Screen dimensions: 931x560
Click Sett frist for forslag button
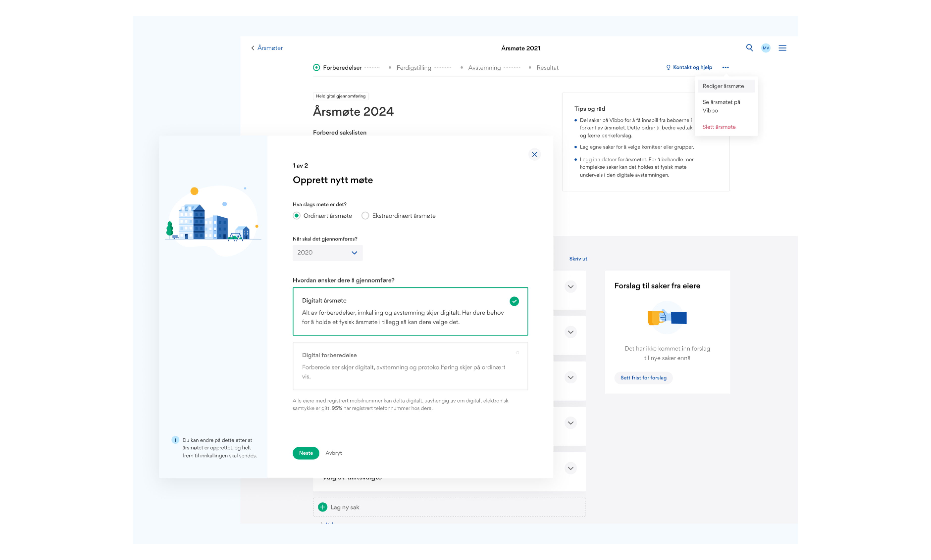click(x=643, y=378)
